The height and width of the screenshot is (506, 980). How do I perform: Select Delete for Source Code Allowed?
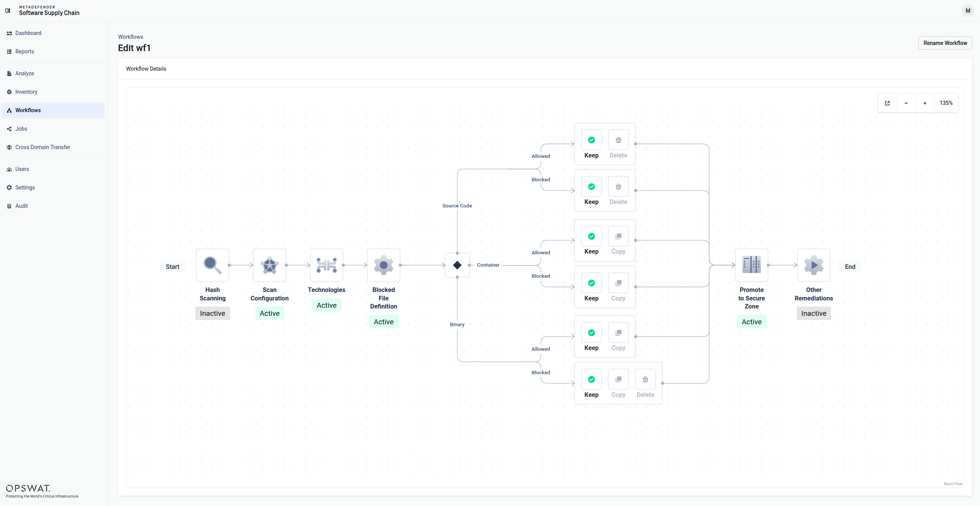coord(618,144)
